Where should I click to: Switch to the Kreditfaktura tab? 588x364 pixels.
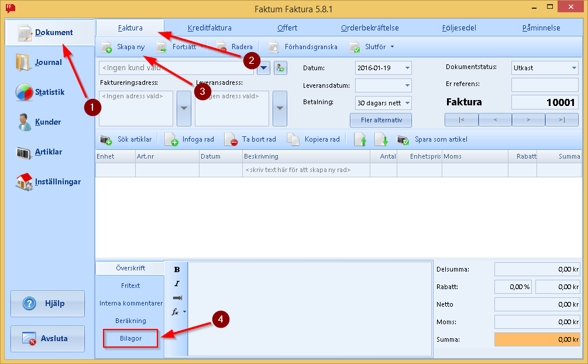coord(209,28)
